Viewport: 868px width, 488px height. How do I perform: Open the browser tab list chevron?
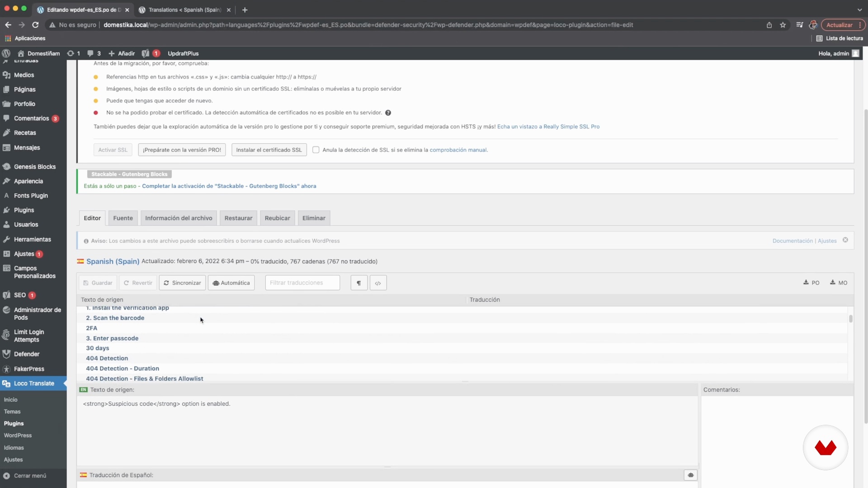pos(859,9)
